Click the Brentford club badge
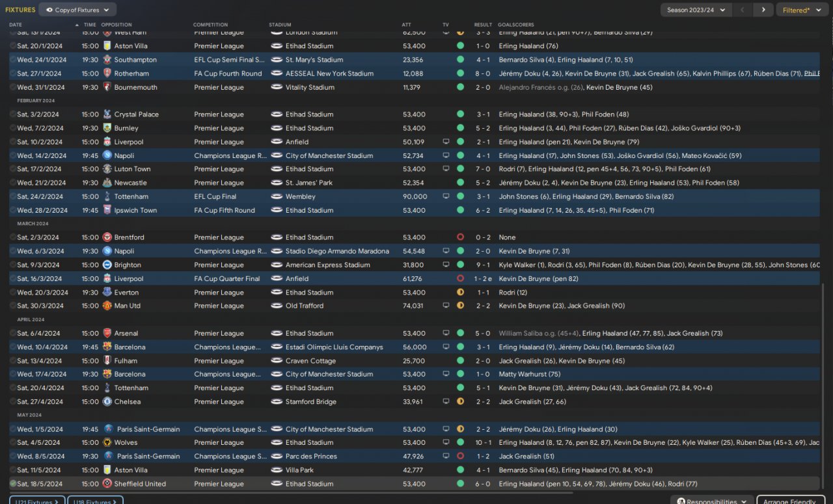 coord(107,237)
